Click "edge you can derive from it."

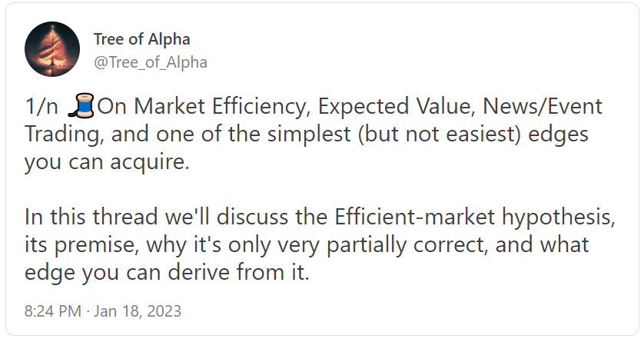point(167,273)
